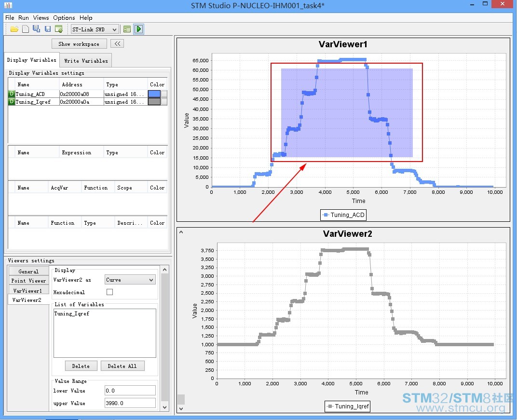Click the VarViewer1 chart title
The image size is (517, 420).
343,44
